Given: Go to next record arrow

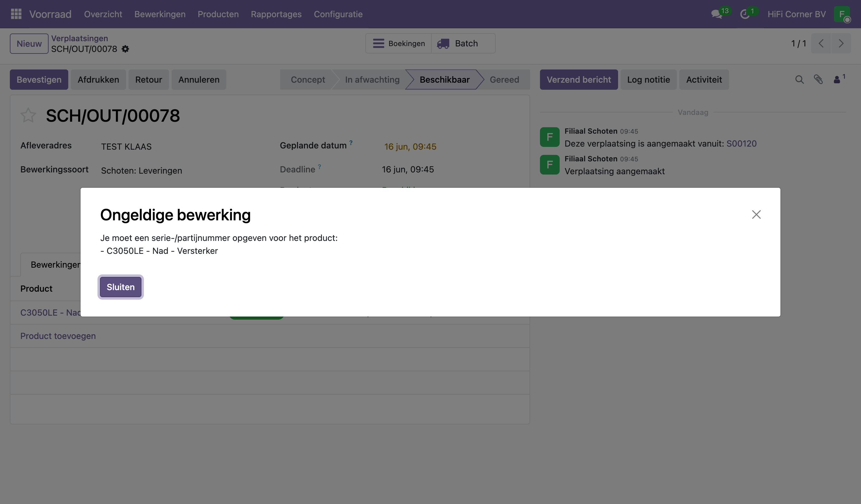Looking at the screenshot, I should [841, 43].
